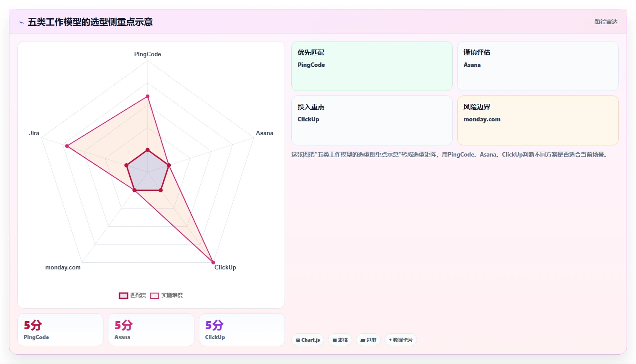The width and height of the screenshot is (636, 364).
Task: Open the 投入重点 ClickUp card
Action: point(372,120)
